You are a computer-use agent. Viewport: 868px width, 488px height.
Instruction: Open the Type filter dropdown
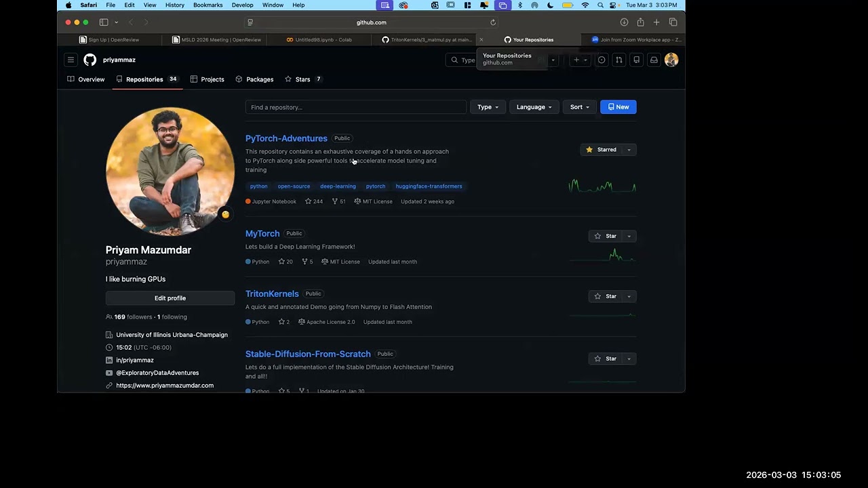point(488,107)
